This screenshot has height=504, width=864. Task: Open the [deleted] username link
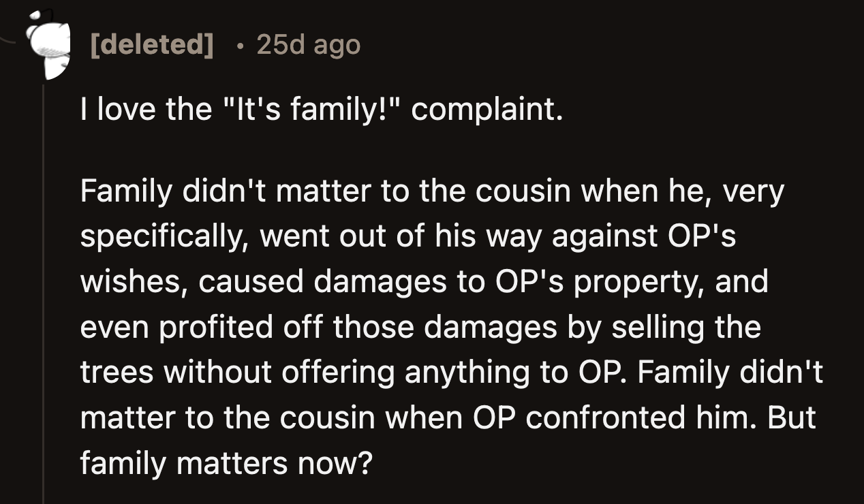[x=151, y=45]
